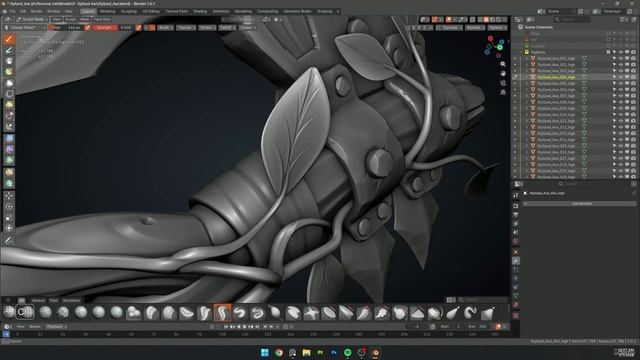
Task: Open the Texture properties tab
Action: tap(516, 316)
